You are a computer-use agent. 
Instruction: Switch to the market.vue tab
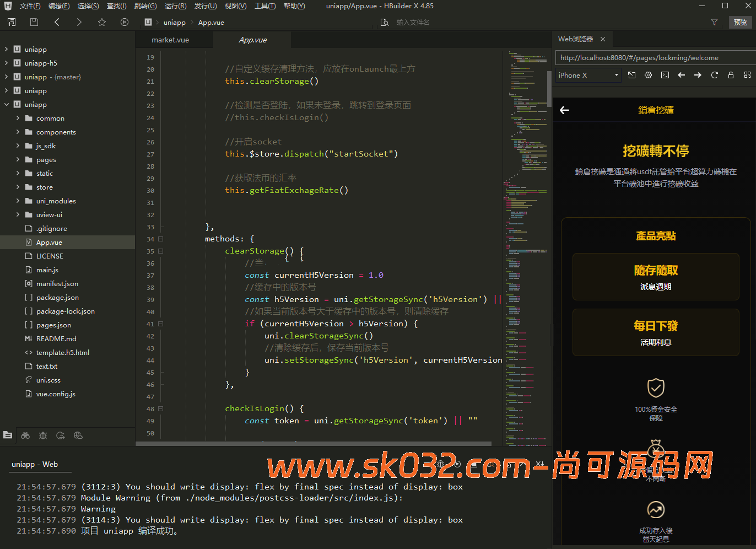pos(170,40)
